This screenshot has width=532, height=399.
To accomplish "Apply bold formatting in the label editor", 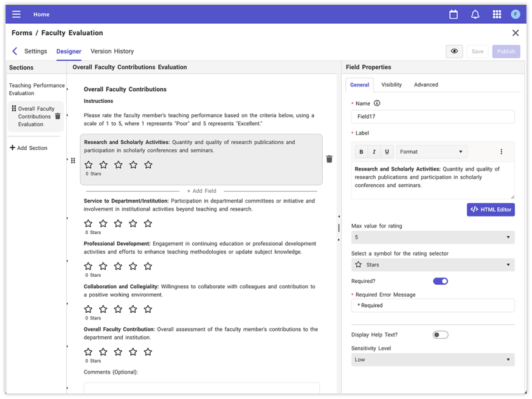I will 361,151.
